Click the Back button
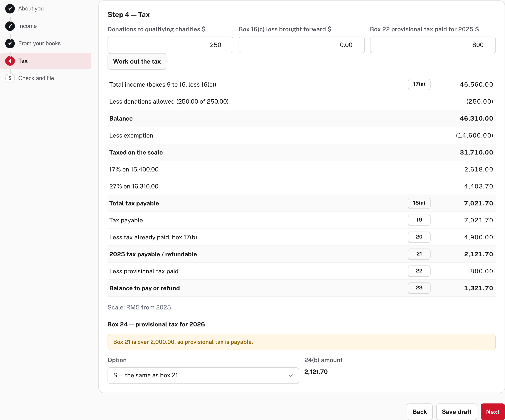 point(419,412)
